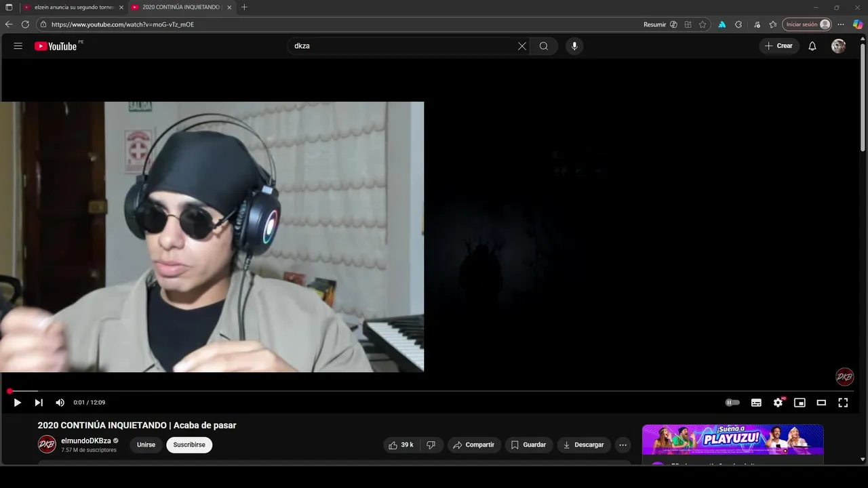
Task: Open player settings gear
Action: point(778,403)
